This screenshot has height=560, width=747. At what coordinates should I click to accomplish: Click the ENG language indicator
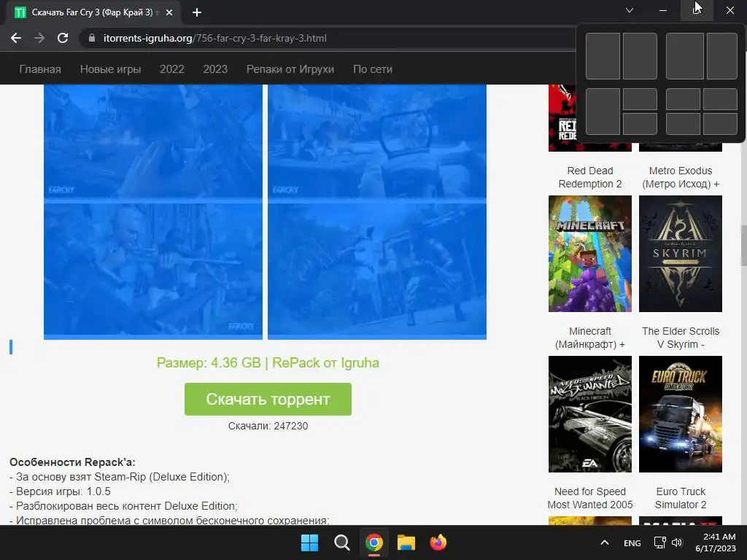(632, 542)
